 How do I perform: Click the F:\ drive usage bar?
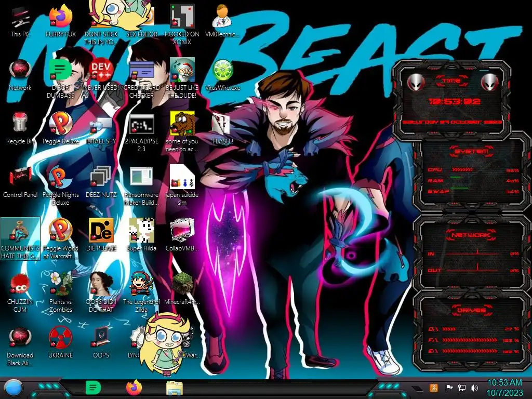[x=470, y=340]
